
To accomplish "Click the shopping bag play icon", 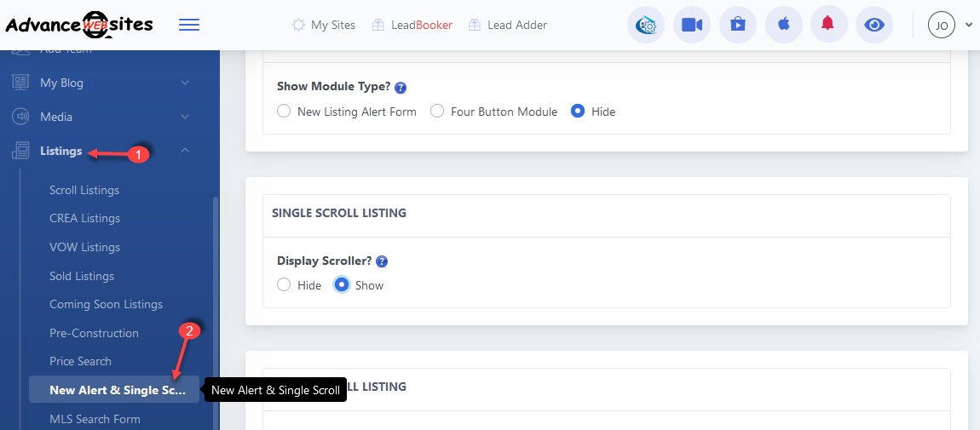I will (737, 25).
